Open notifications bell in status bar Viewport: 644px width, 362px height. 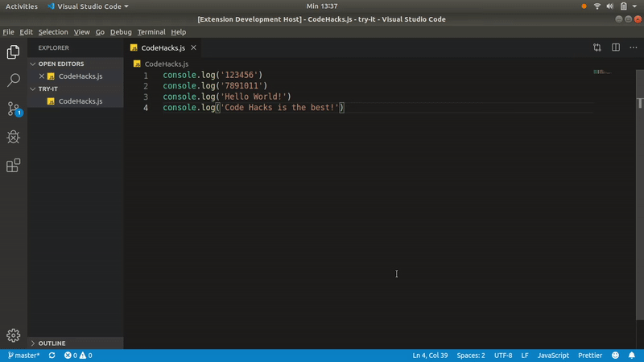click(x=632, y=356)
